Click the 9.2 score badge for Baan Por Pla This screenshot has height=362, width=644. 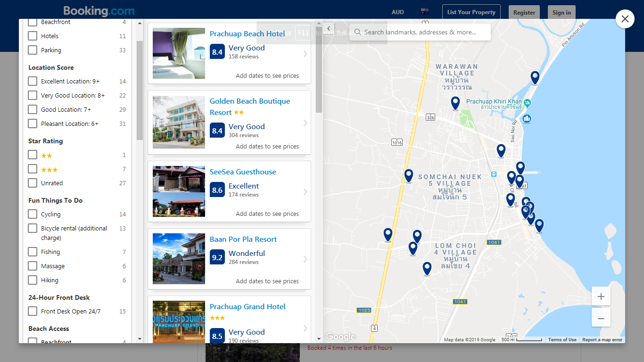coord(217,257)
